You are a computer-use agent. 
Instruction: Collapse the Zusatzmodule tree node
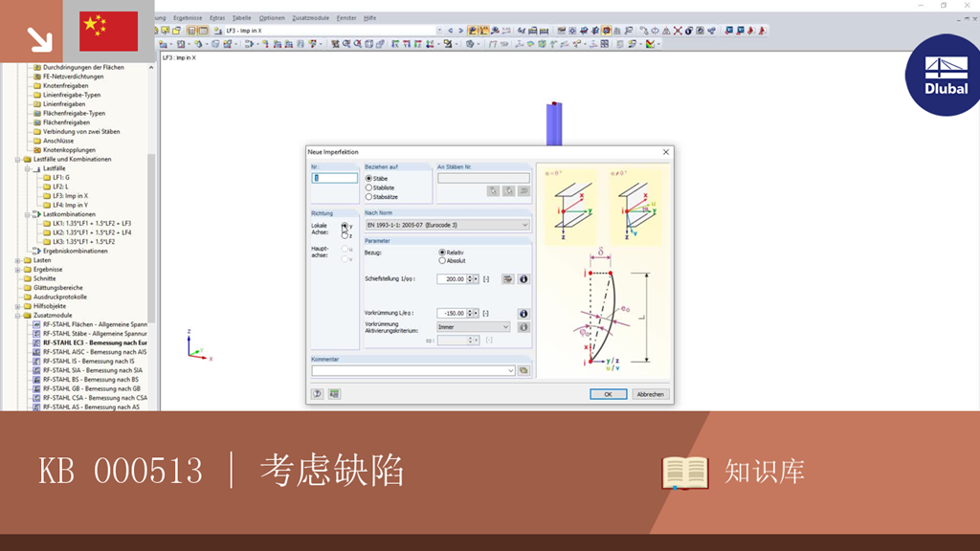click(18, 316)
